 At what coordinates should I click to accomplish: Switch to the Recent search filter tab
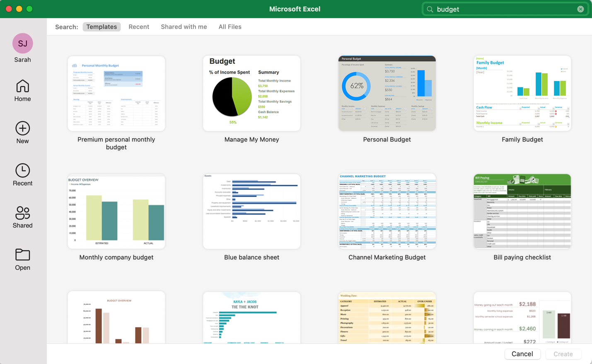[139, 27]
